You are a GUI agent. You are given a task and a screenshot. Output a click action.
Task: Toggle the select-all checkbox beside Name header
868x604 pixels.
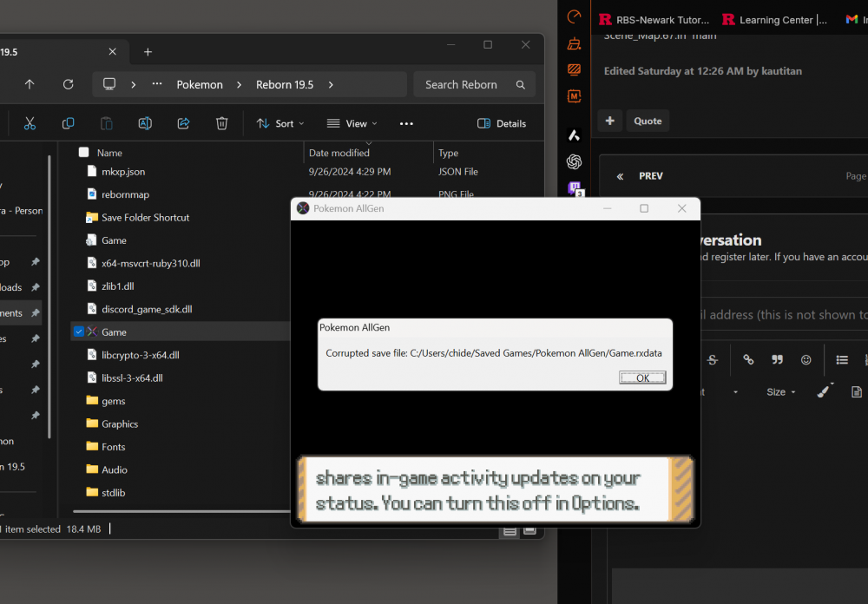click(84, 153)
